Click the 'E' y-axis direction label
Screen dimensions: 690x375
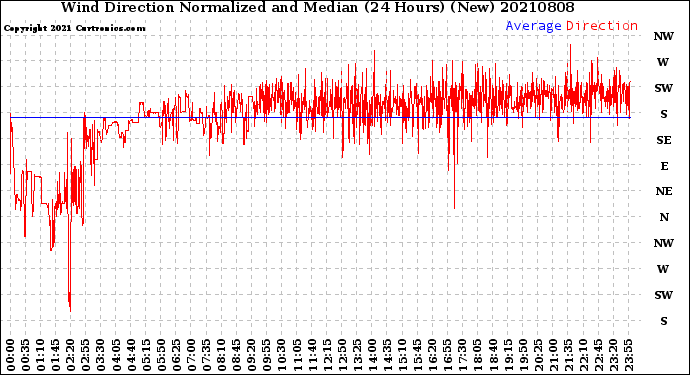664,166
